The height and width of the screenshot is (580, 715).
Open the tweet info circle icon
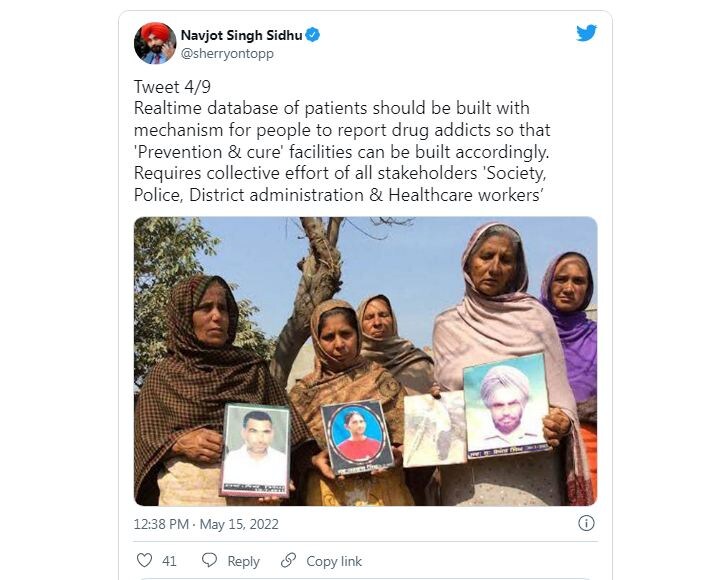(x=586, y=523)
